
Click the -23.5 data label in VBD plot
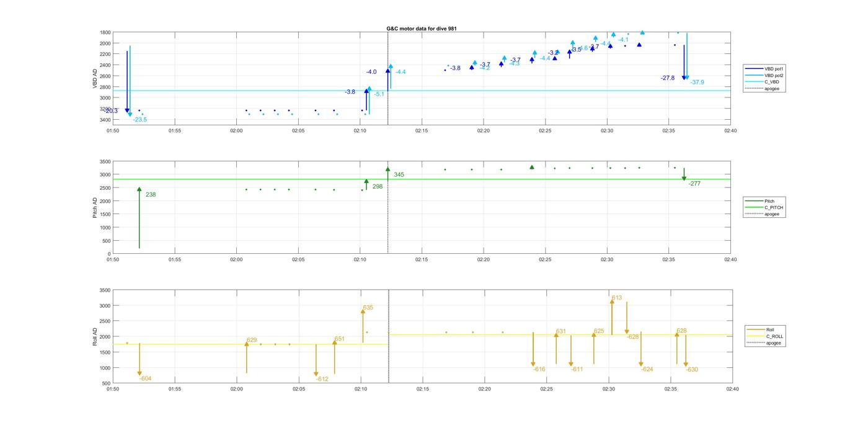point(140,120)
